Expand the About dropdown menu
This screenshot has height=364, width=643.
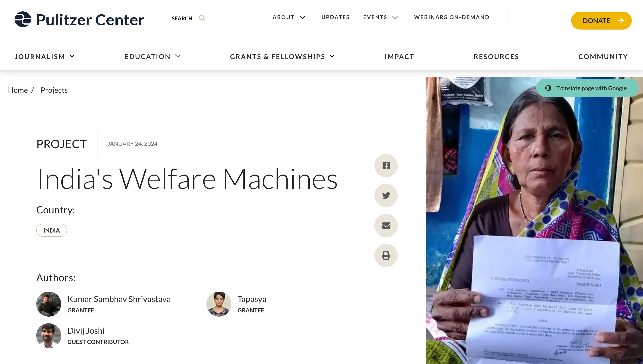tap(302, 17)
